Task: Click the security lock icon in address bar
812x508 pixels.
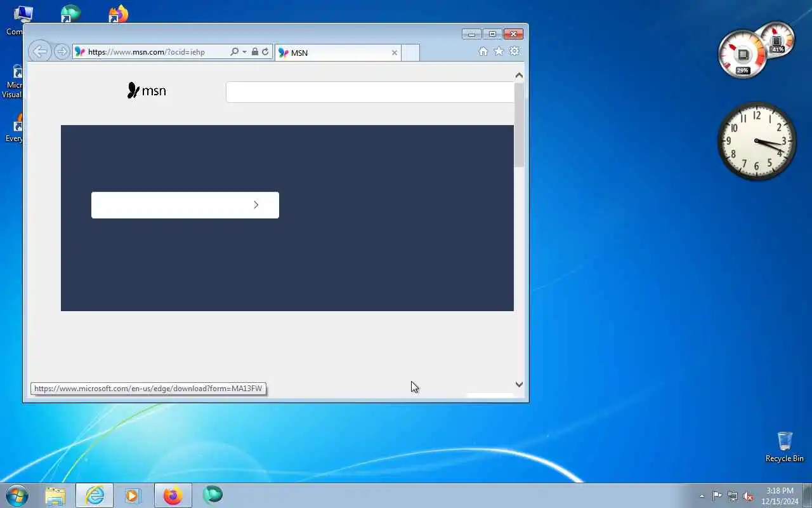Action: click(x=255, y=52)
